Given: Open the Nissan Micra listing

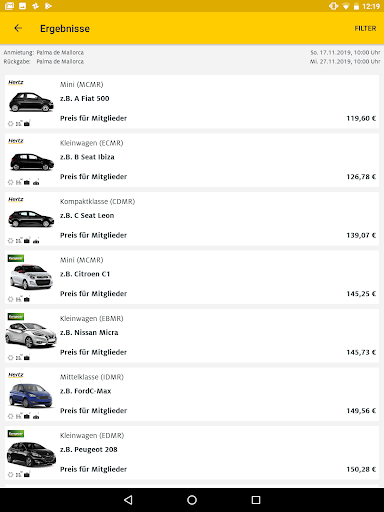Looking at the screenshot, I should tap(192, 336).
